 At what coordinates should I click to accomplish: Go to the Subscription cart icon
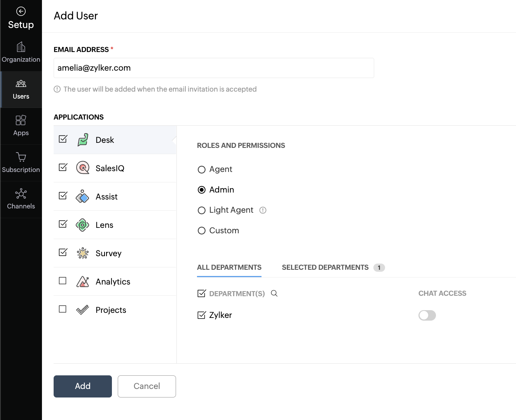21,157
